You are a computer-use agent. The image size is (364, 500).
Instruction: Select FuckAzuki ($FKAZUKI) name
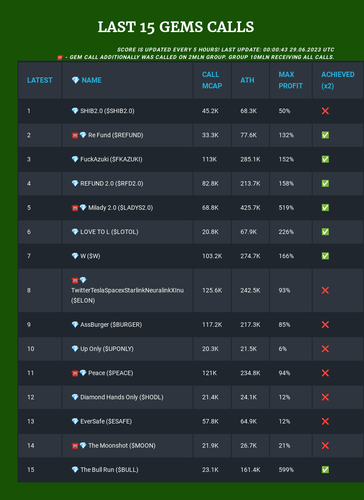point(111,159)
